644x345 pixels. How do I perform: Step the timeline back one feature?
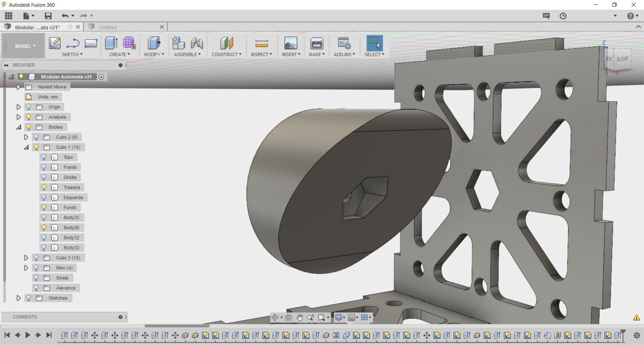(x=17, y=335)
